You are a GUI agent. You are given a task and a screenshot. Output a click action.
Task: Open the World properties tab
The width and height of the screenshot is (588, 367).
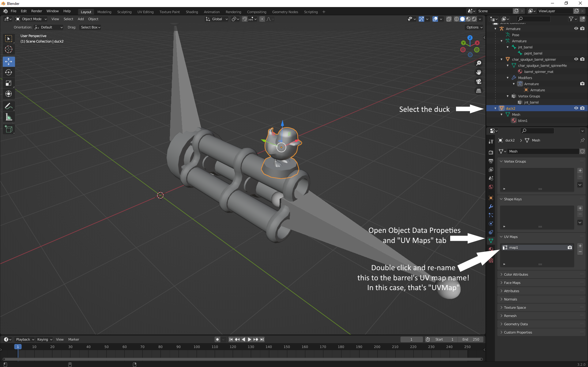491,187
